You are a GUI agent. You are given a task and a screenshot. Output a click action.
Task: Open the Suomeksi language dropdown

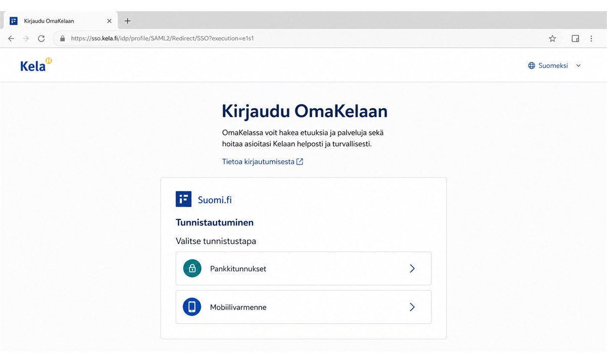coord(555,66)
